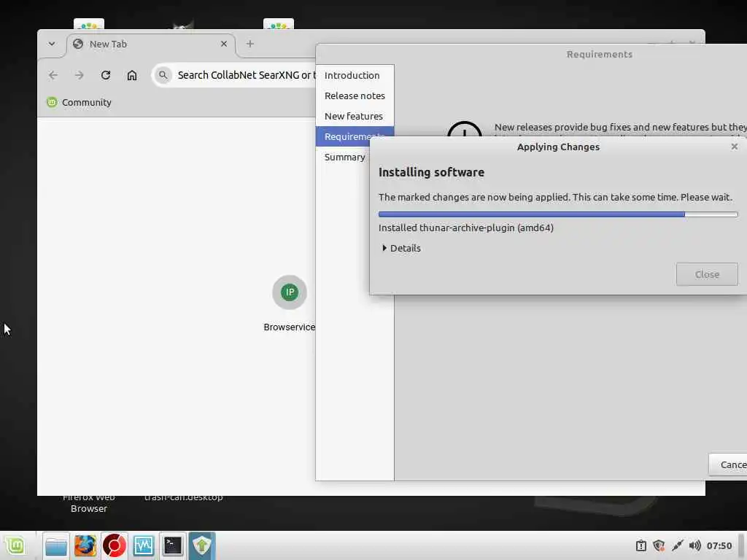Viewport: 747px width, 560px height.
Task: Click the installation progress bar
Action: (558, 214)
